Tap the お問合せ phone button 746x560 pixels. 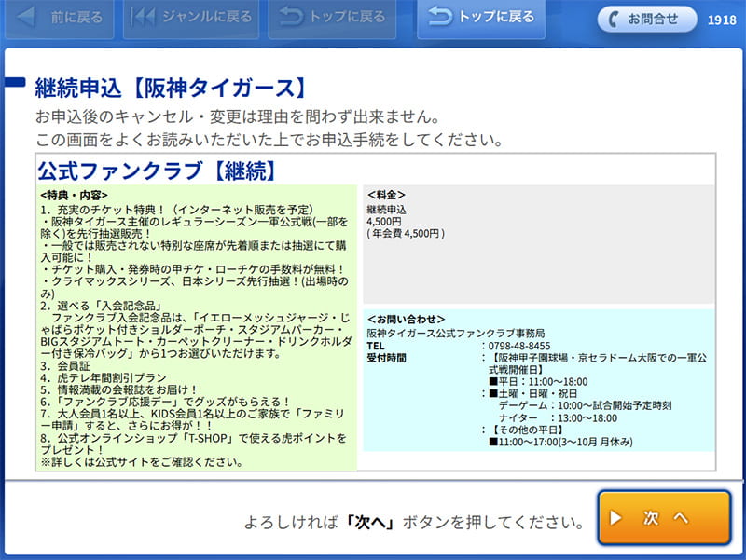[x=647, y=19]
